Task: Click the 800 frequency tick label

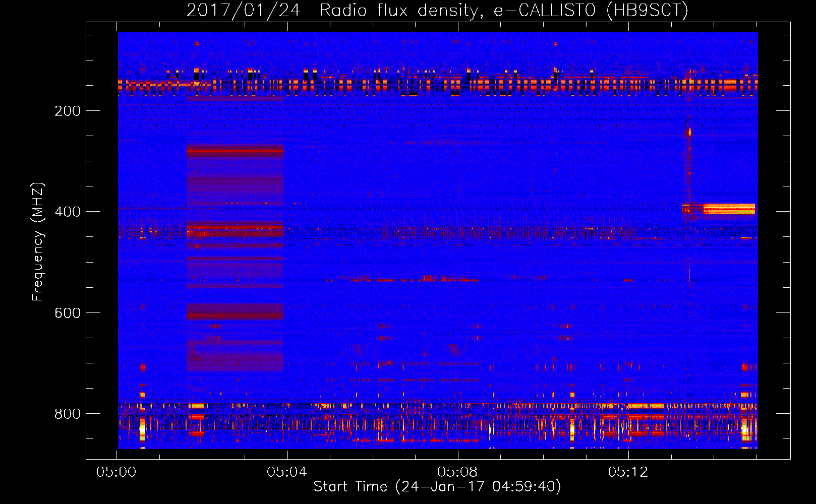Action: tap(67, 414)
